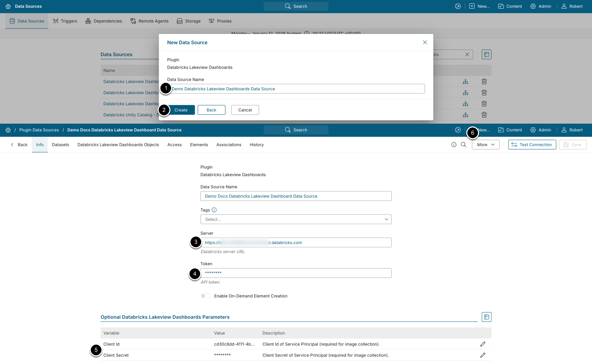
Task: Open the Content menu in the Data Sources header
Action: [x=510, y=6]
